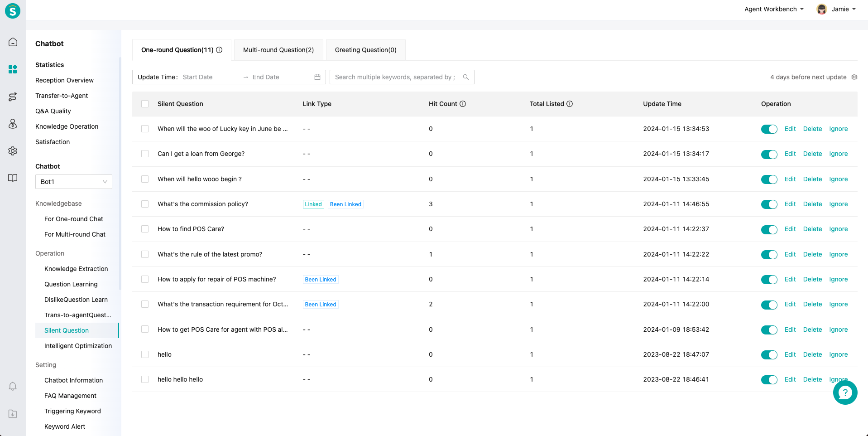This screenshot has width=868, height=436.
Task: Open For One-round Chat knowledgebase
Action: [74, 219]
